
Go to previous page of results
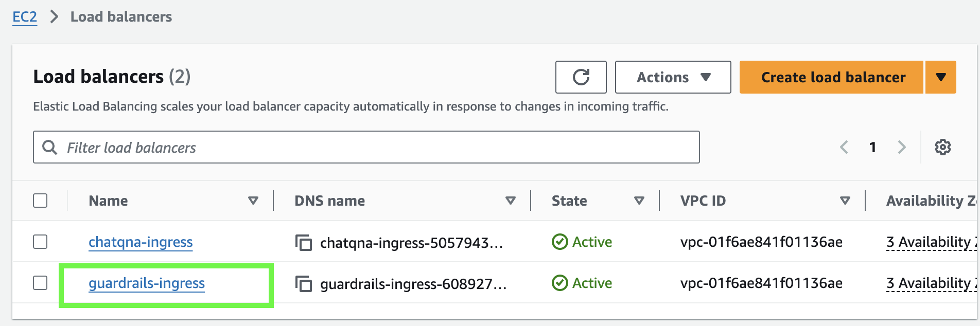click(844, 147)
